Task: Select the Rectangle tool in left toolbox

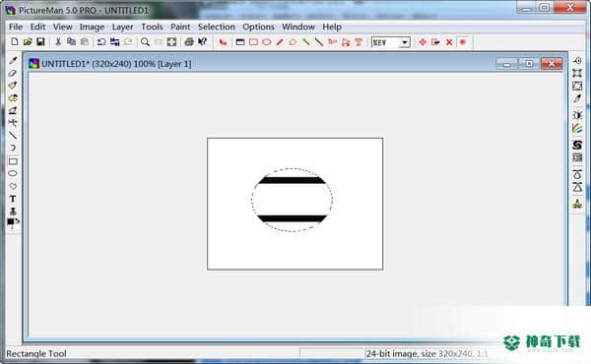Action: click(x=13, y=161)
